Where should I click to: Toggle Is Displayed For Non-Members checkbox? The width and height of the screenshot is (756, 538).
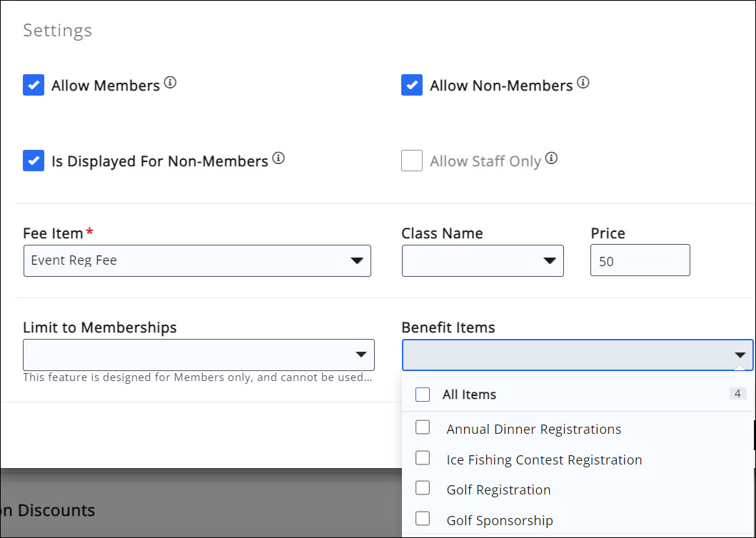click(34, 161)
